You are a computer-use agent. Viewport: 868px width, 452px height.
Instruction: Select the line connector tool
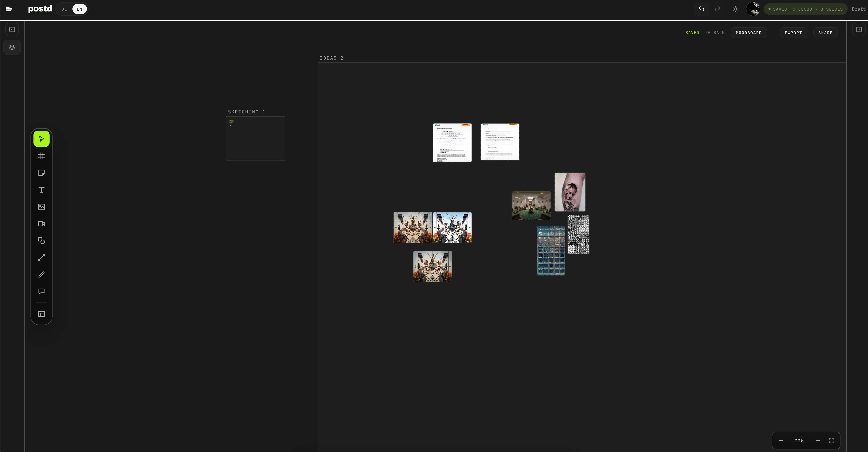[42, 258]
